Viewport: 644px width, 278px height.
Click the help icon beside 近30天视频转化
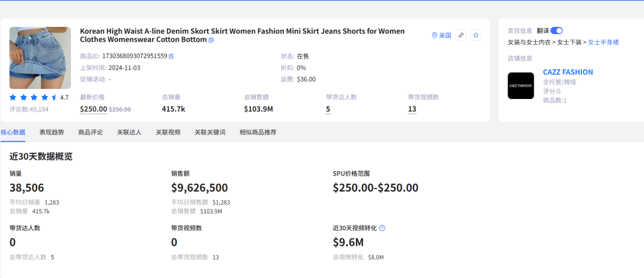click(x=382, y=228)
